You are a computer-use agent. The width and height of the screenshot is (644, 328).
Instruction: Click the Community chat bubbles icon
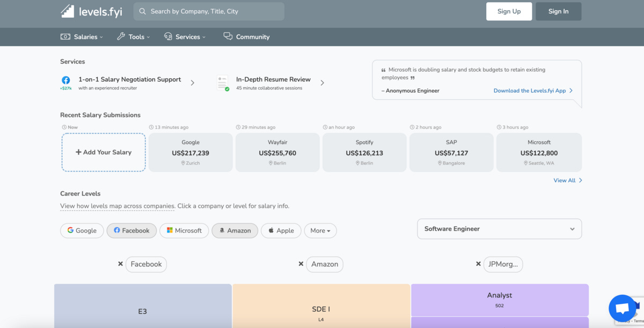click(228, 36)
